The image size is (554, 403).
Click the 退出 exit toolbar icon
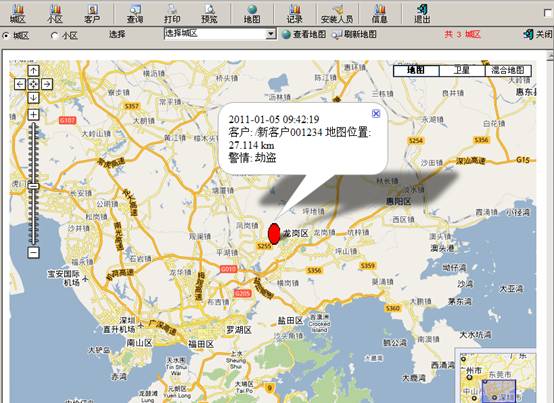pyautogui.click(x=422, y=13)
